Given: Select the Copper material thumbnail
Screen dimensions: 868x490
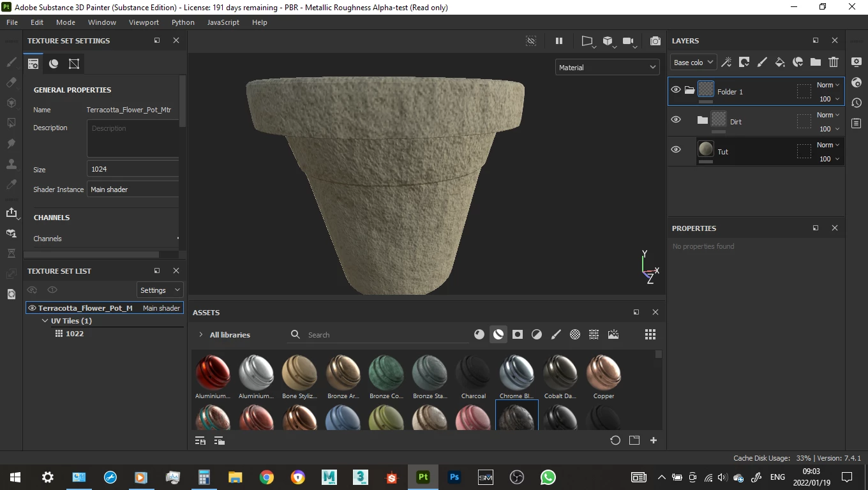Looking at the screenshot, I should [x=603, y=373].
